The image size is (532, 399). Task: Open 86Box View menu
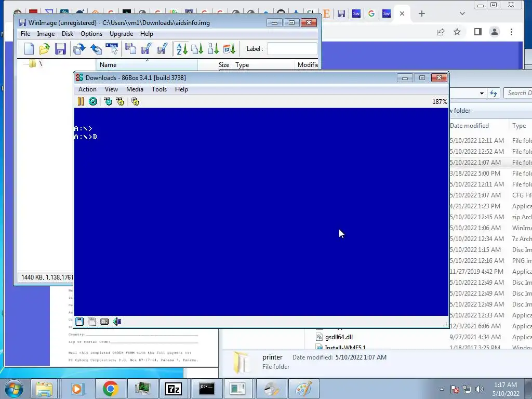point(111,89)
